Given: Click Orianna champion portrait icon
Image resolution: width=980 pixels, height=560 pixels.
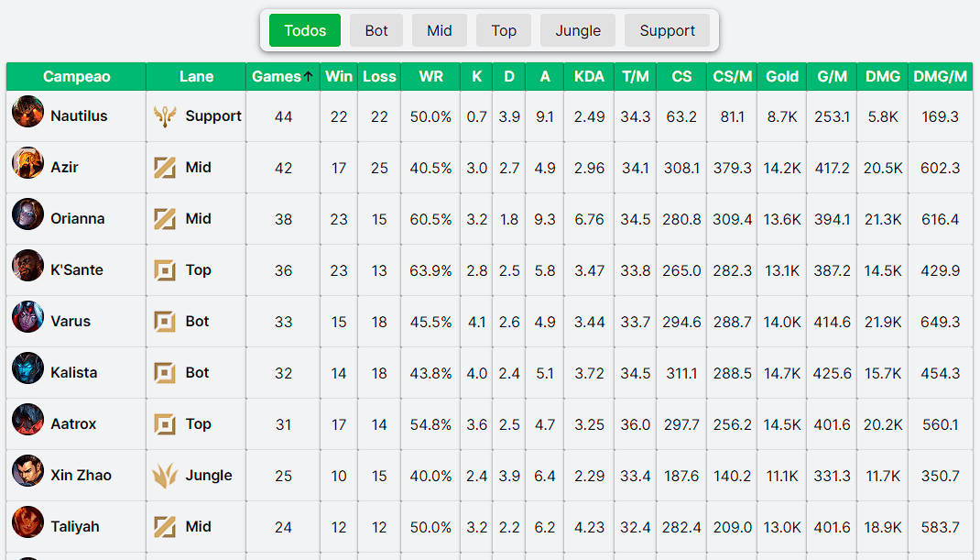Looking at the screenshot, I should [27, 214].
